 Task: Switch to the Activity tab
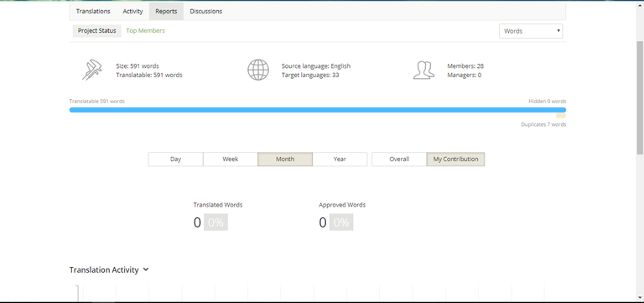click(x=132, y=12)
